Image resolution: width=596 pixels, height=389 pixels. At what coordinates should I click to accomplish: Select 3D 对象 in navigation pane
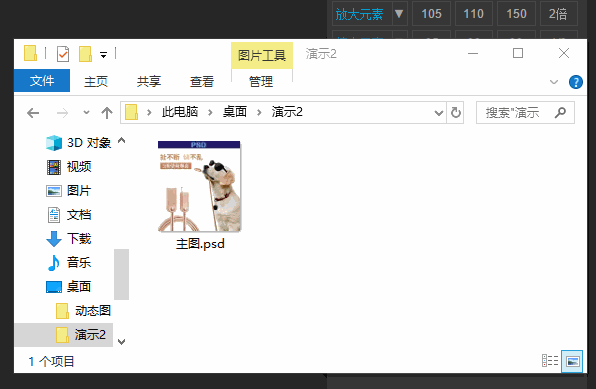[78, 143]
